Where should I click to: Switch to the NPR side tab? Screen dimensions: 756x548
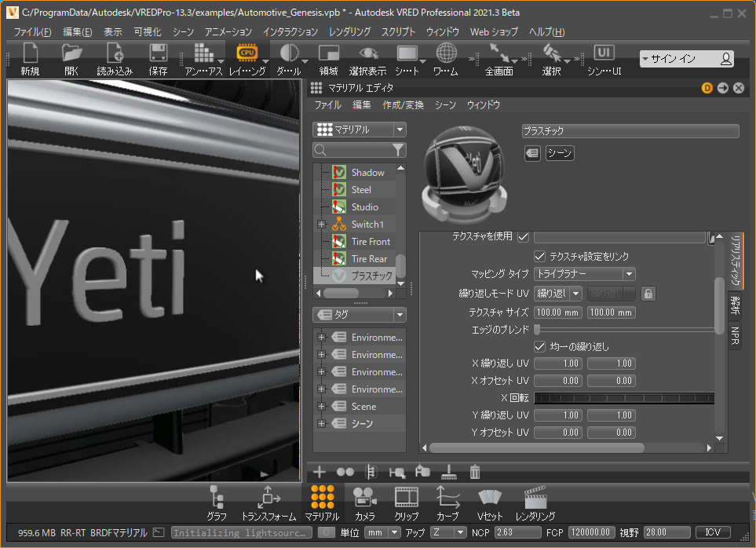(735, 336)
